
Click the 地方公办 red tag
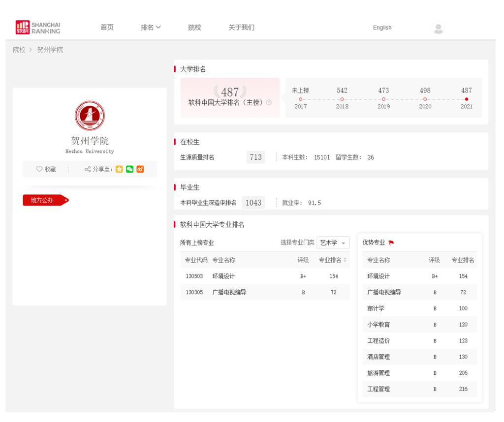pos(43,200)
